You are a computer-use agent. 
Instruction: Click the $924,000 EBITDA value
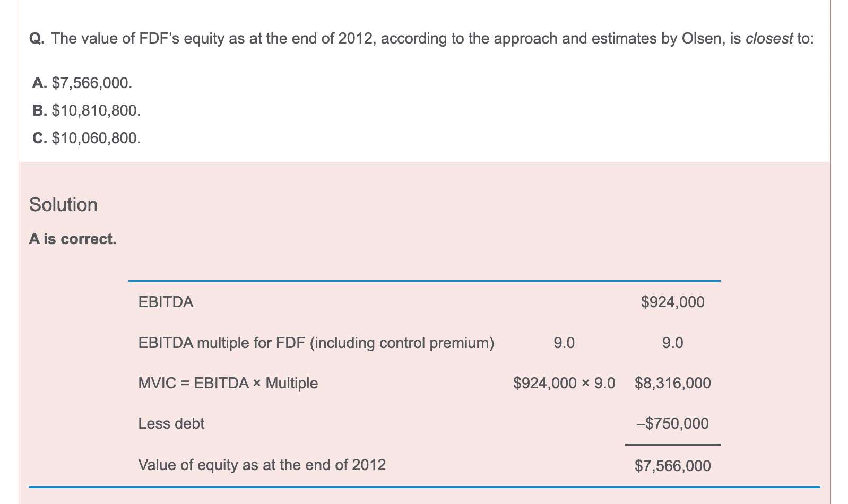click(x=672, y=302)
